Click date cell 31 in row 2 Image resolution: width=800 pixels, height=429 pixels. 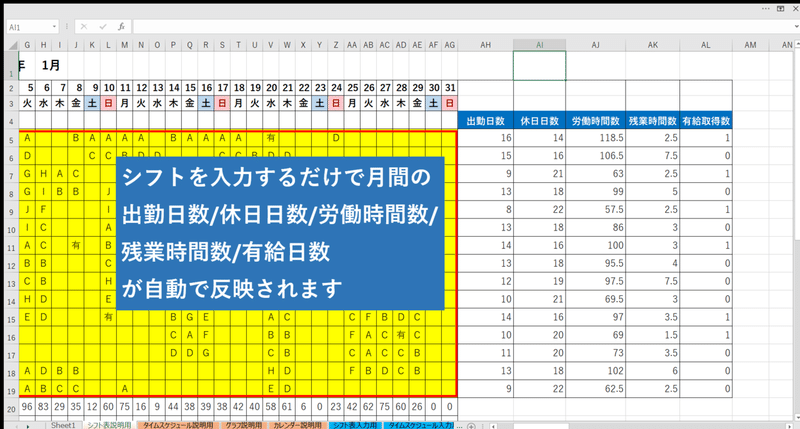coord(449,88)
